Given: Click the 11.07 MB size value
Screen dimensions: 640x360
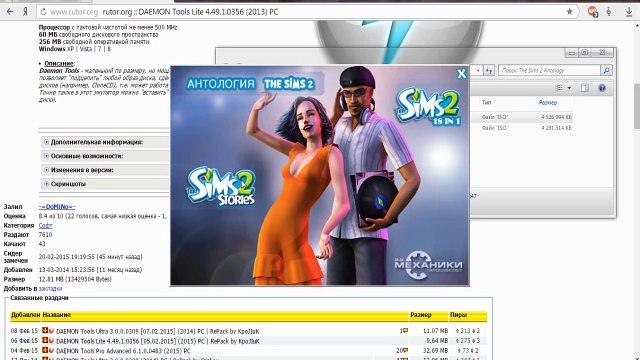Looking at the screenshot, I should (436, 331).
